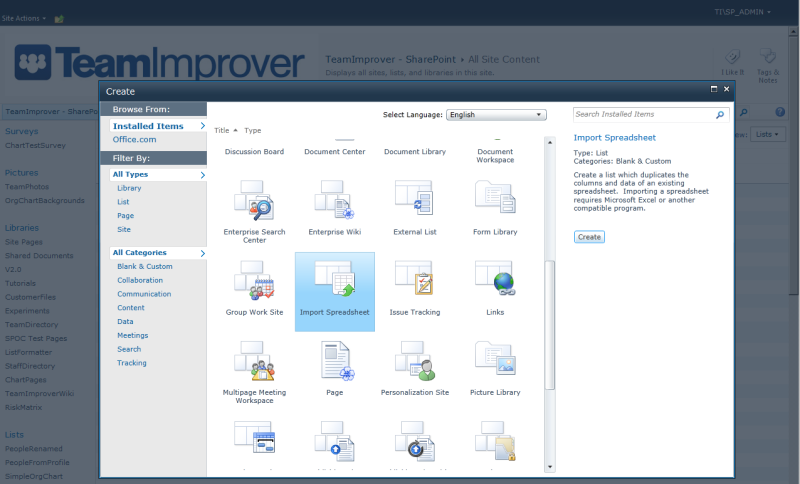Maximize the Create dialog
Image resolution: width=800 pixels, height=484 pixels.
tap(714, 89)
